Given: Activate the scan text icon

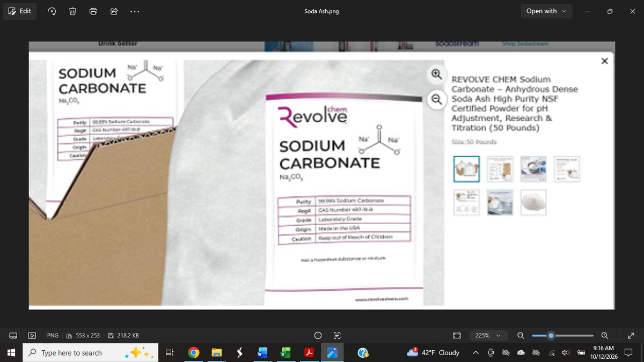Looking at the screenshot, I should tap(337, 336).
